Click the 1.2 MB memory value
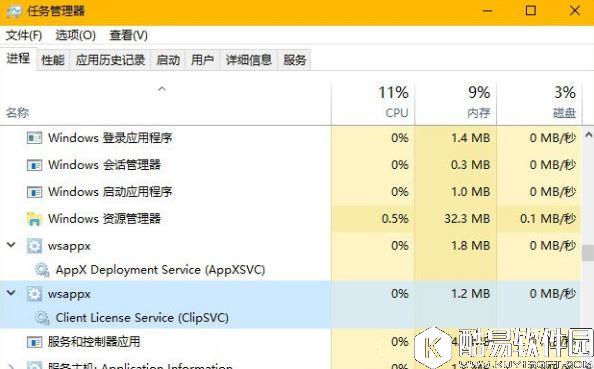594x369 pixels. tap(471, 294)
